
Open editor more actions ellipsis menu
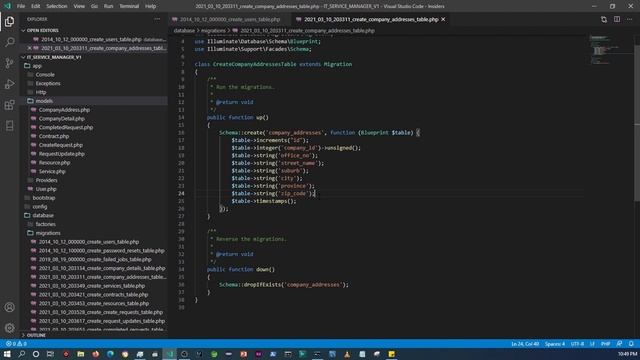point(630,19)
